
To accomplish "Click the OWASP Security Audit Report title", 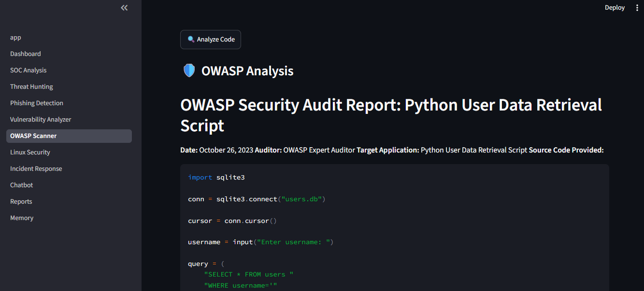I will click(391, 115).
